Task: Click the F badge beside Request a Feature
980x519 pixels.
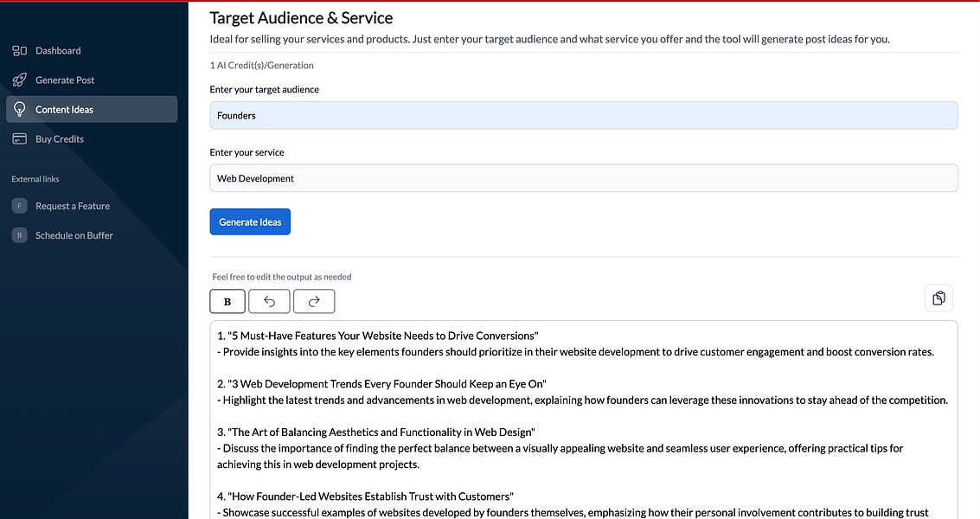Action: coord(19,207)
